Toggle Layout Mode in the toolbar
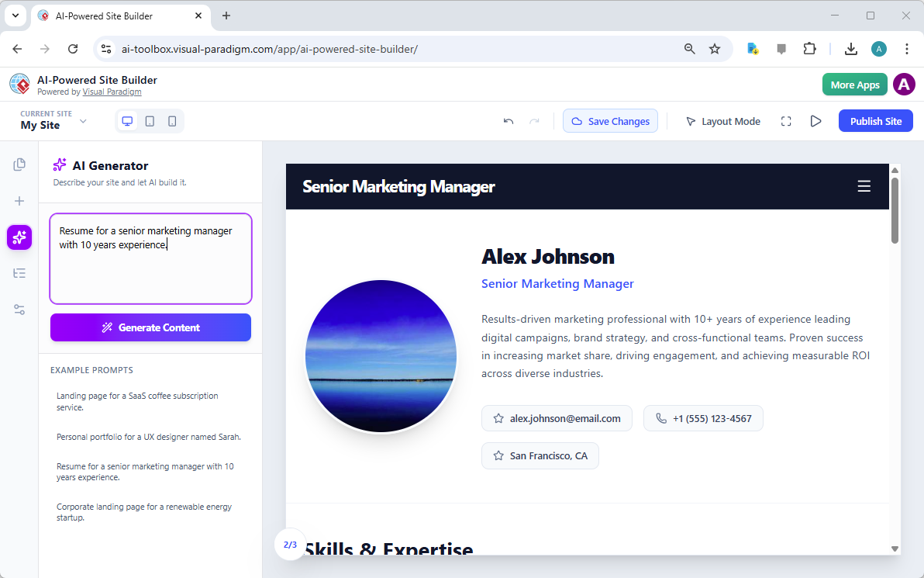 [x=722, y=121]
